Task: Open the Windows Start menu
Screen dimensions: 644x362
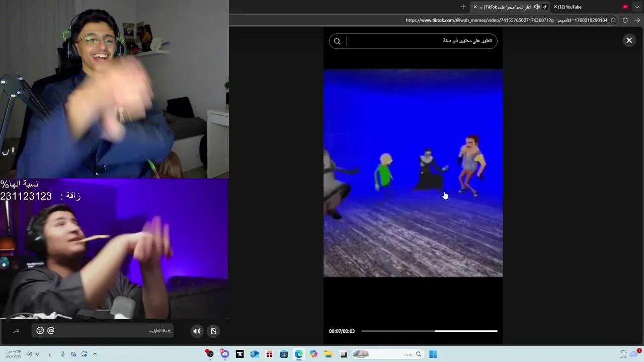Action: click(x=433, y=354)
